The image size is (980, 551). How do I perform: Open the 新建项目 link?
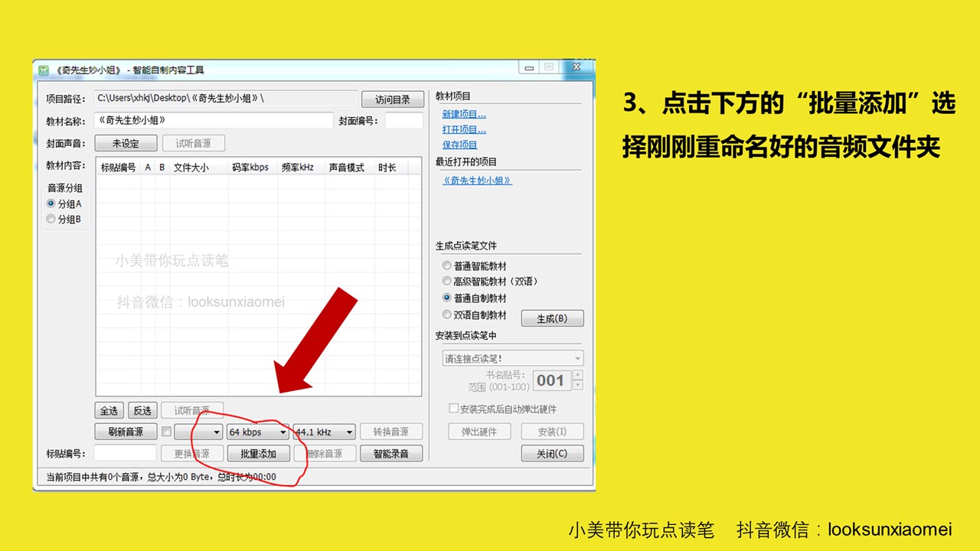pos(464,114)
